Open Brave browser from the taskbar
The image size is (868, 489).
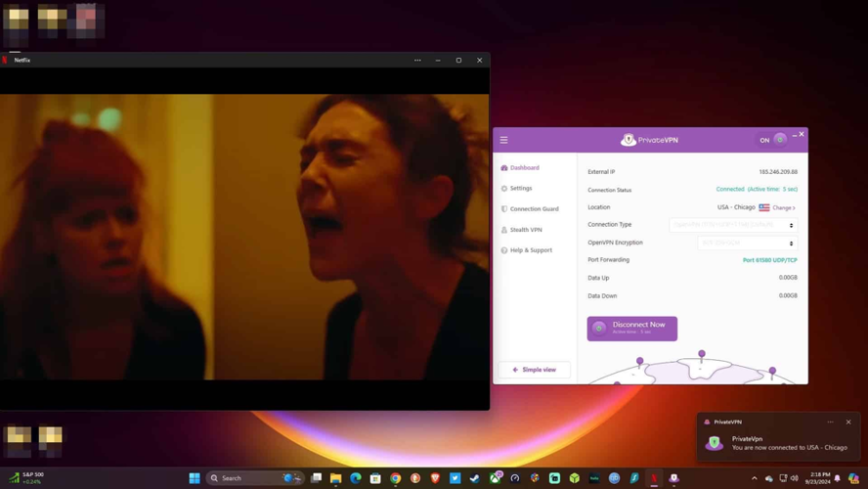click(435, 478)
